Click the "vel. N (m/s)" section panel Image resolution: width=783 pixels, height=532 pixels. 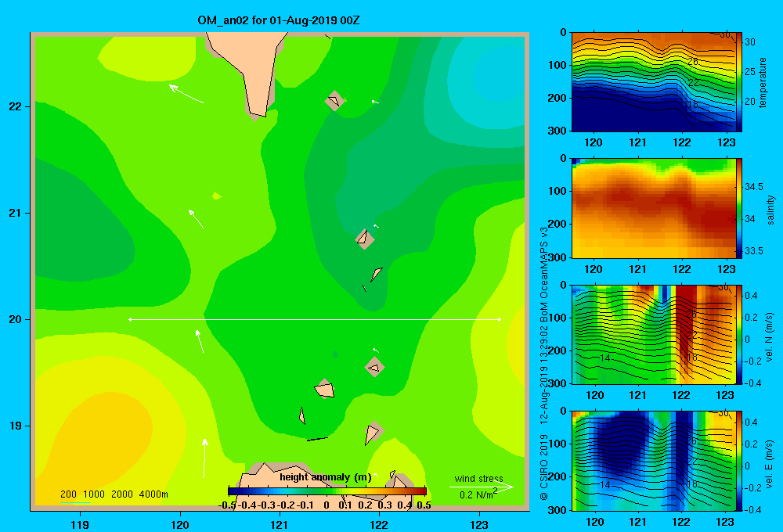click(654, 334)
